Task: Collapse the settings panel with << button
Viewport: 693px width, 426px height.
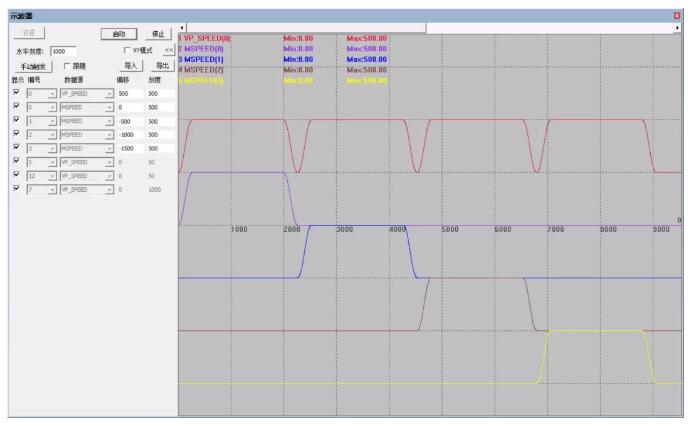Action: coord(169,50)
